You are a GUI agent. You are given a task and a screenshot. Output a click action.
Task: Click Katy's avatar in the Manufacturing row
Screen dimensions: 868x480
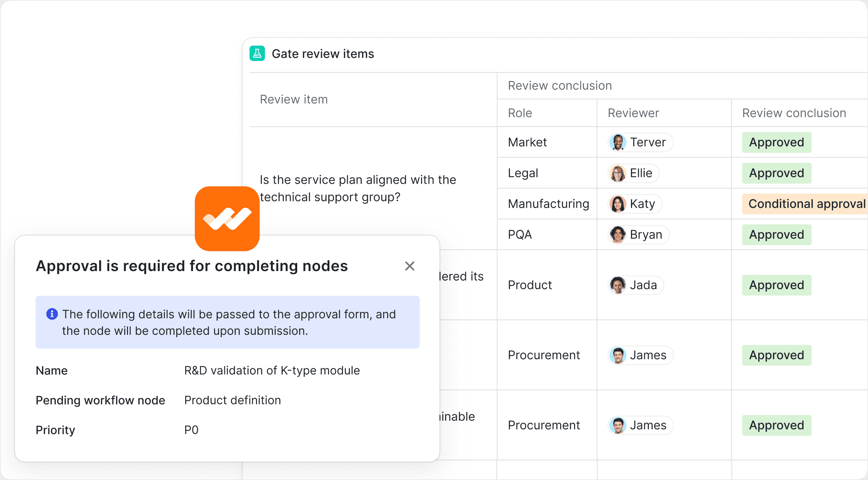pos(618,204)
